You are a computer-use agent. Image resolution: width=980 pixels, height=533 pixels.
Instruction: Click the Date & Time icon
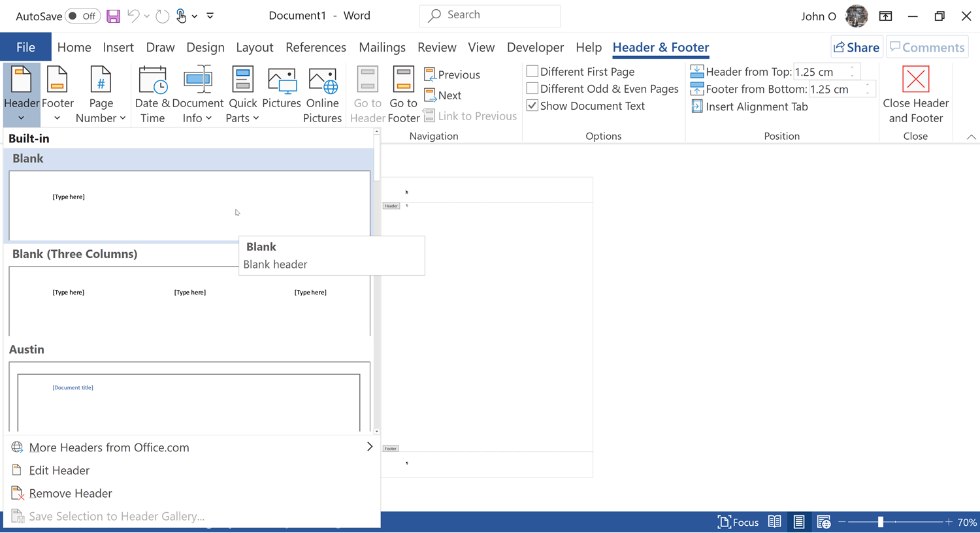tap(152, 82)
